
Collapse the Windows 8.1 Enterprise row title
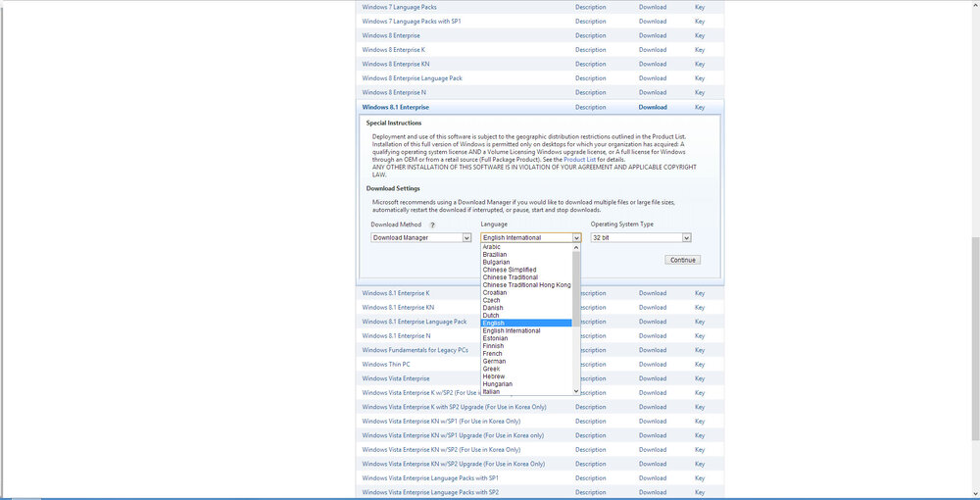click(x=396, y=108)
